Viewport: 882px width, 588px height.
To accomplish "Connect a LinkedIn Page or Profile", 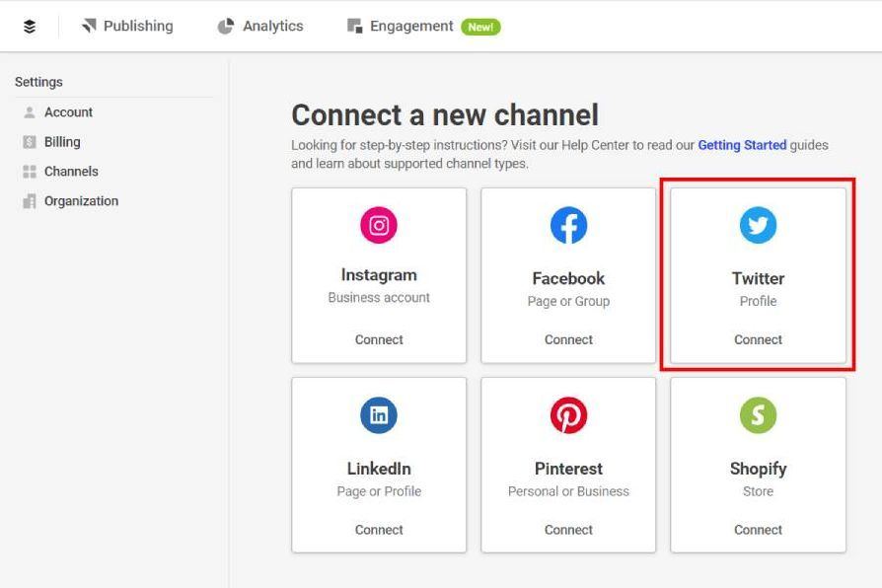I will pos(379,530).
